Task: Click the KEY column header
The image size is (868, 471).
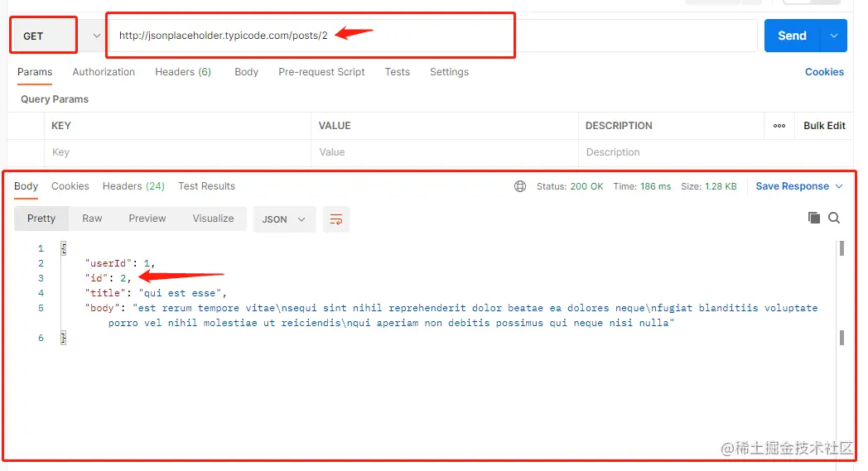Action: (61, 126)
